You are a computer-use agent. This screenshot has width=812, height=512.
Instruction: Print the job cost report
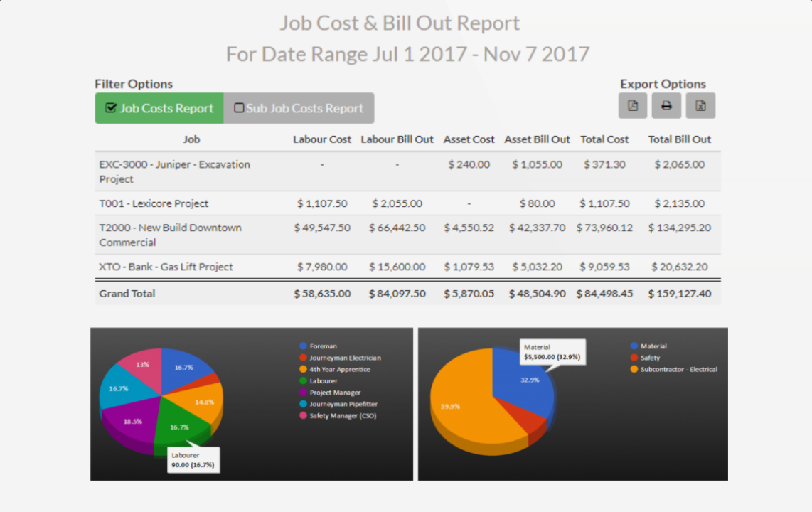pyautogui.click(x=666, y=106)
